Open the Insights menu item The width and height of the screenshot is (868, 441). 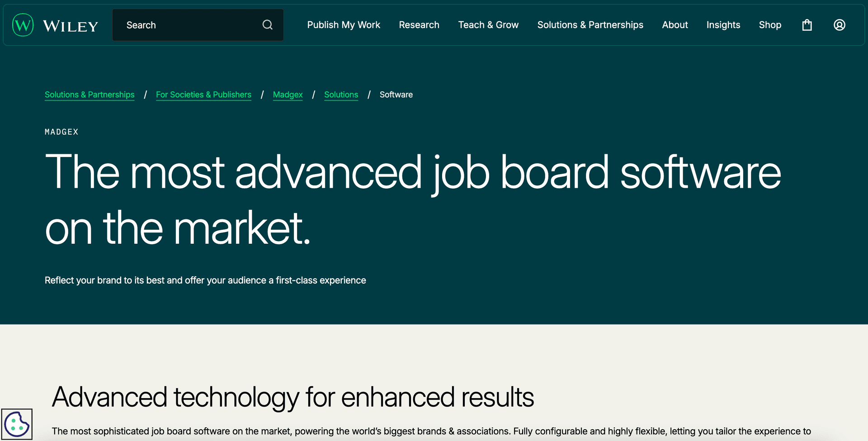point(723,25)
